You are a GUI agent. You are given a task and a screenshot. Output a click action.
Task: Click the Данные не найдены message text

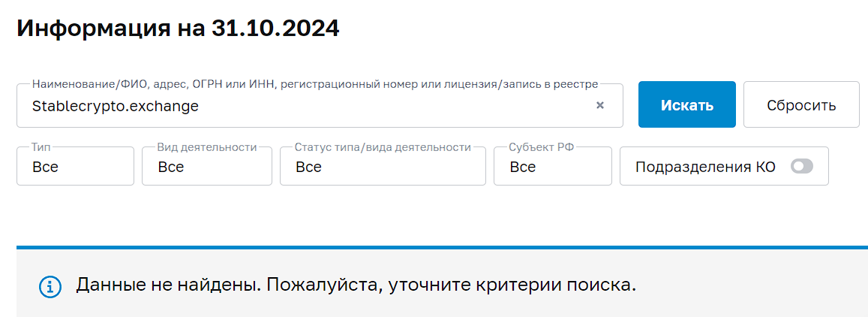click(168, 285)
